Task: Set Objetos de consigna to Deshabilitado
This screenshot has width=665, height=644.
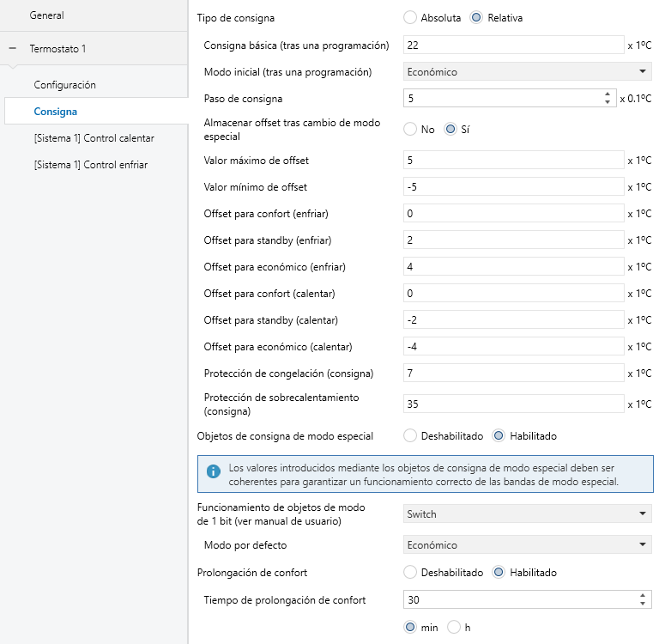Action: pos(410,436)
